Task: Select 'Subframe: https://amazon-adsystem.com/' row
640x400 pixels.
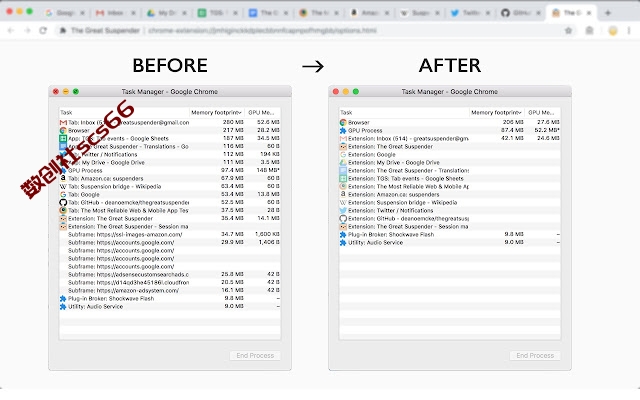Action: (170, 291)
